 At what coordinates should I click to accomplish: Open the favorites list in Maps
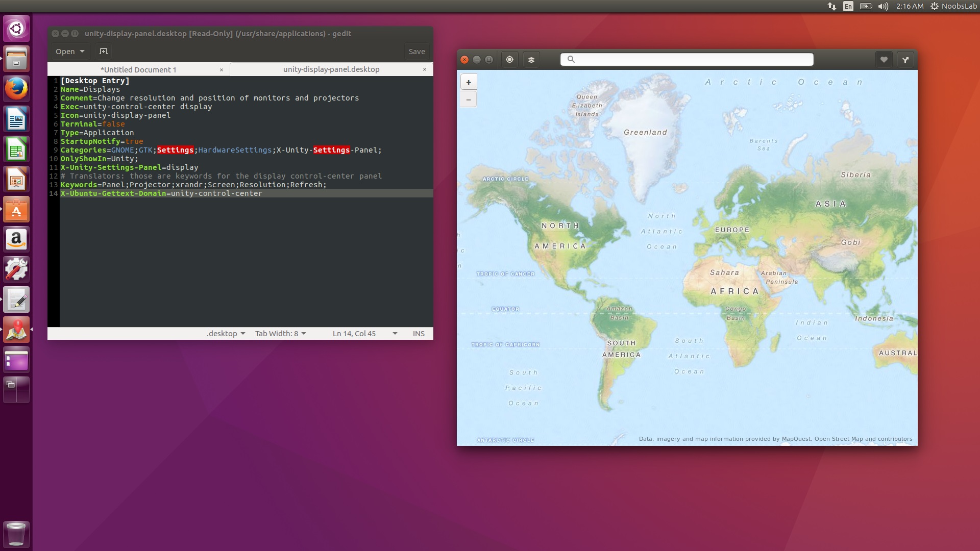tap(884, 60)
